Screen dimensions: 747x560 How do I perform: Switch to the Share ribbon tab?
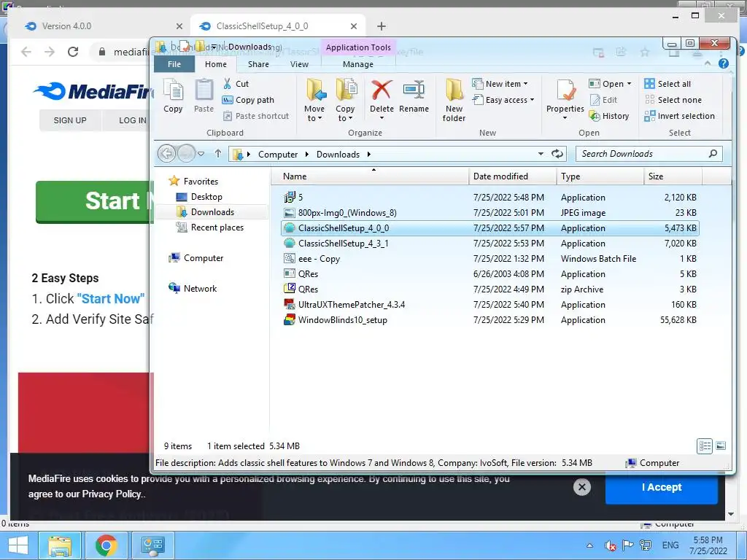tap(258, 64)
